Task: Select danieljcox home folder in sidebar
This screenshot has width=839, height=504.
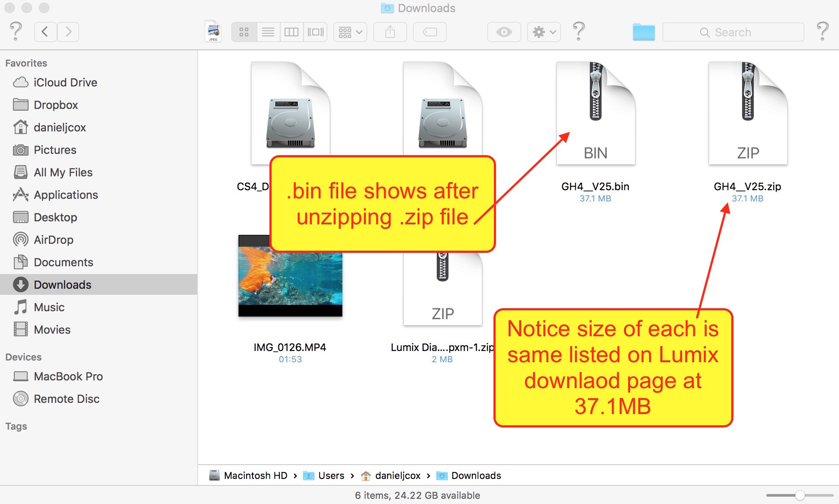Action: coord(99,127)
